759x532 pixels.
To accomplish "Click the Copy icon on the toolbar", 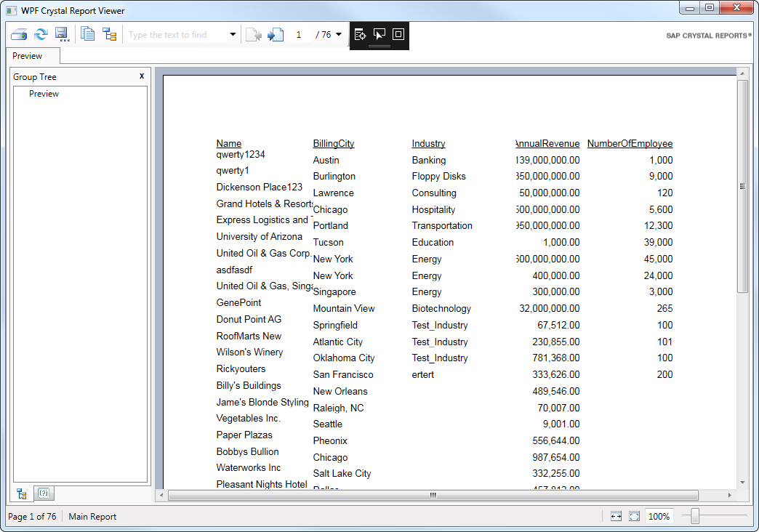I will (x=87, y=33).
